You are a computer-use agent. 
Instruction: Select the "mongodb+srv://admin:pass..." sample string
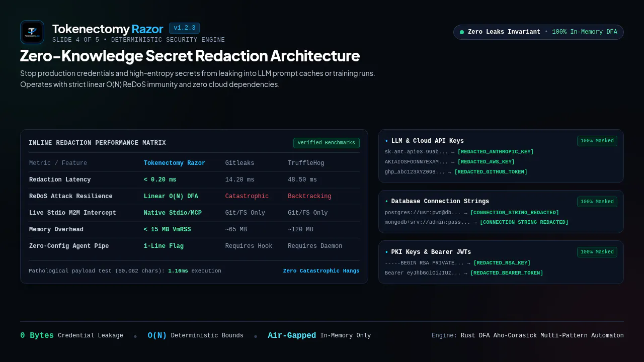(428, 222)
